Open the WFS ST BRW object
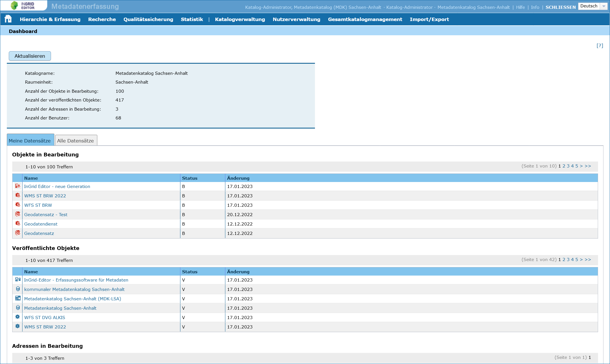Screen dimensions: 610x364 tap(38, 205)
